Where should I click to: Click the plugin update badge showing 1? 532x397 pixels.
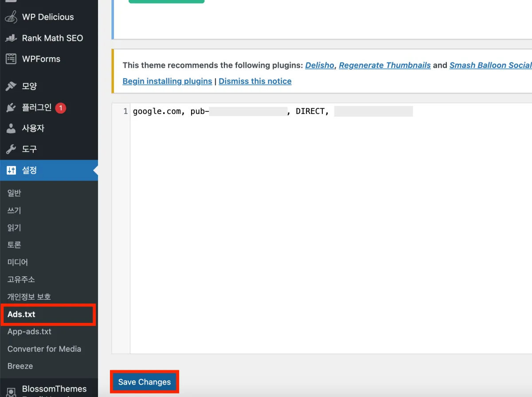point(61,108)
